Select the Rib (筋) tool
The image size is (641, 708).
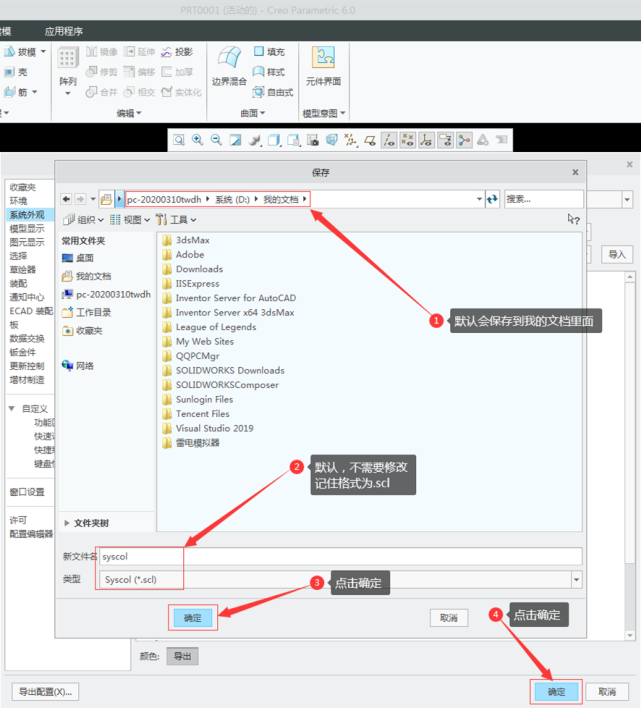(15, 92)
